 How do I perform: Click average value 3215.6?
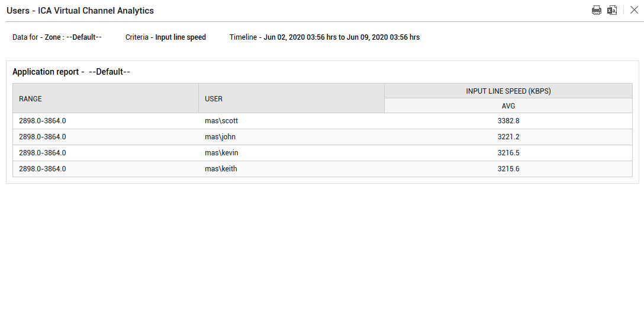(x=508, y=168)
